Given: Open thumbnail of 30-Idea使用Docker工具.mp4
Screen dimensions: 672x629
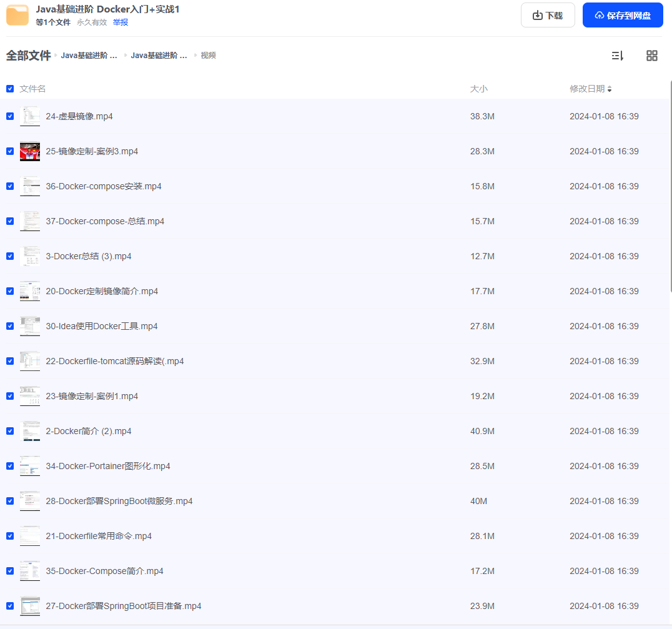Looking at the screenshot, I should tap(30, 326).
